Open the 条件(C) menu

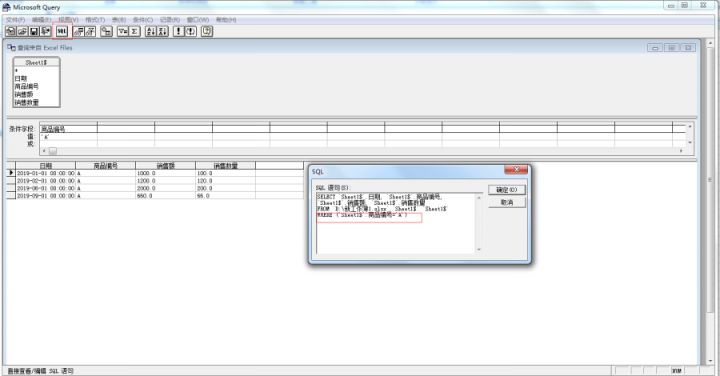143,20
